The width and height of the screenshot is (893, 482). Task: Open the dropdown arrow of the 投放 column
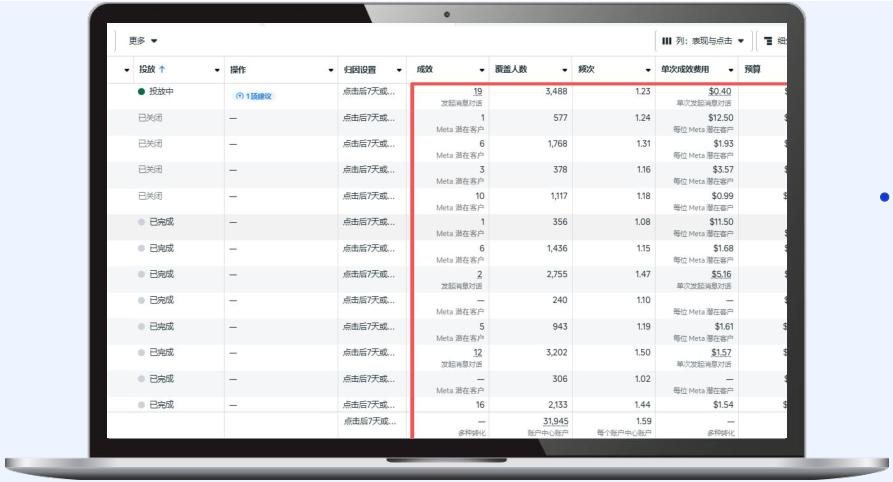217,70
